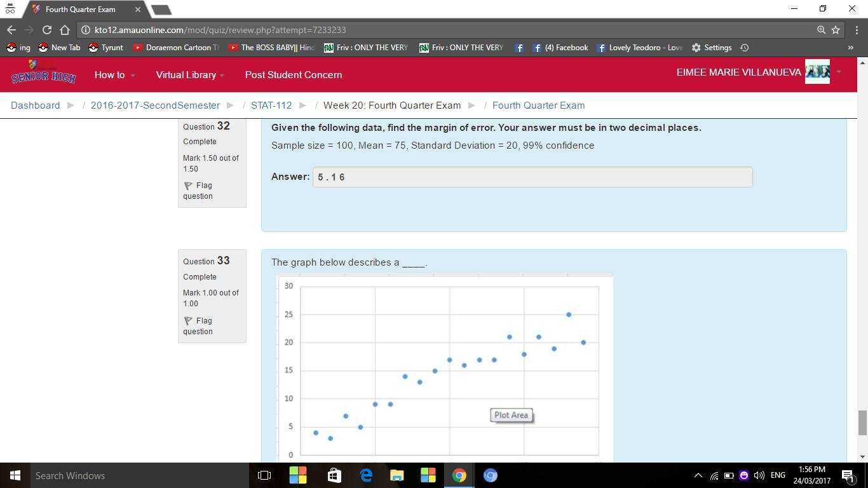
Task: Open the Lovely Teodoro Facebook bookmark
Action: pyautogui.click(x=639, y=48)
